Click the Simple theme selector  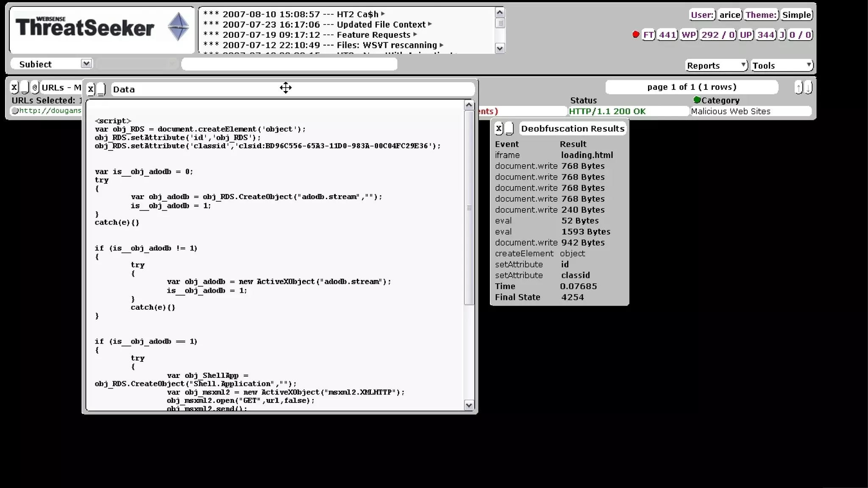(796, 15)
